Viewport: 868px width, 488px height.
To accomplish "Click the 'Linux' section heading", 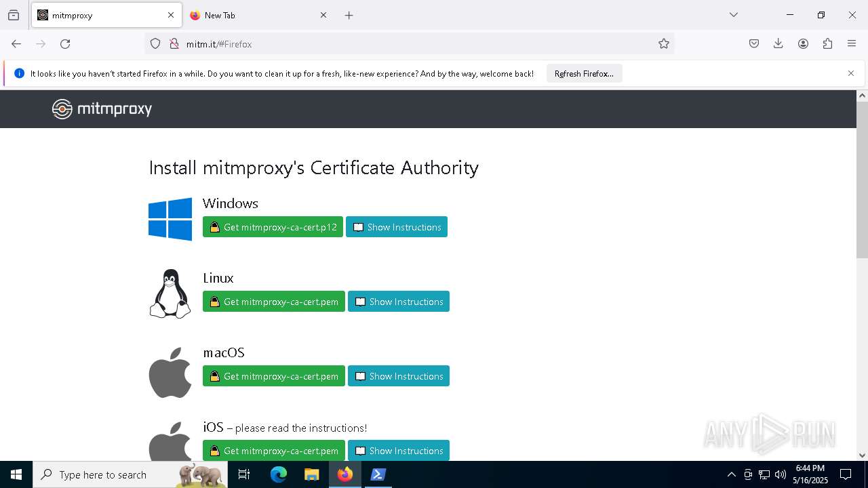I will [218, 278].
